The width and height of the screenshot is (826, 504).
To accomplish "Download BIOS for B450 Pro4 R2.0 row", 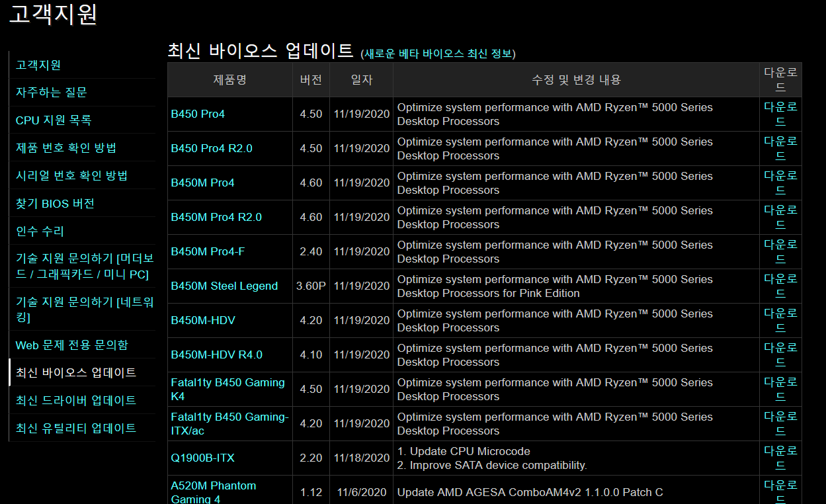I will point(780,148).
